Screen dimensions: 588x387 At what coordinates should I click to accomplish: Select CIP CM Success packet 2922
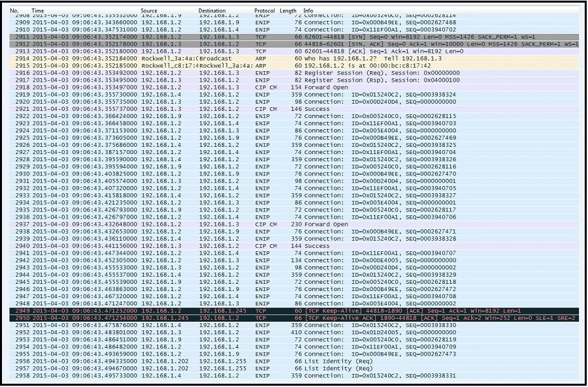coord(294,109)
